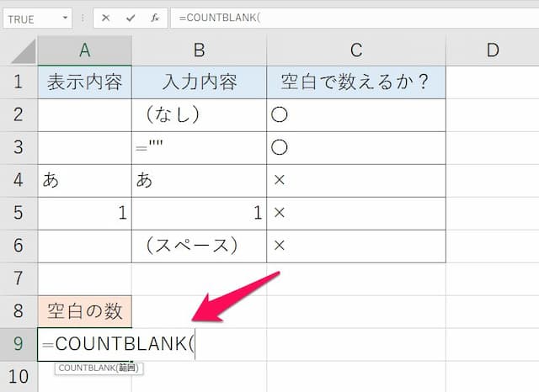Select row 9 header
This screenshot has width=539, height=392.
pyautogui.click(x=19, y=344)
